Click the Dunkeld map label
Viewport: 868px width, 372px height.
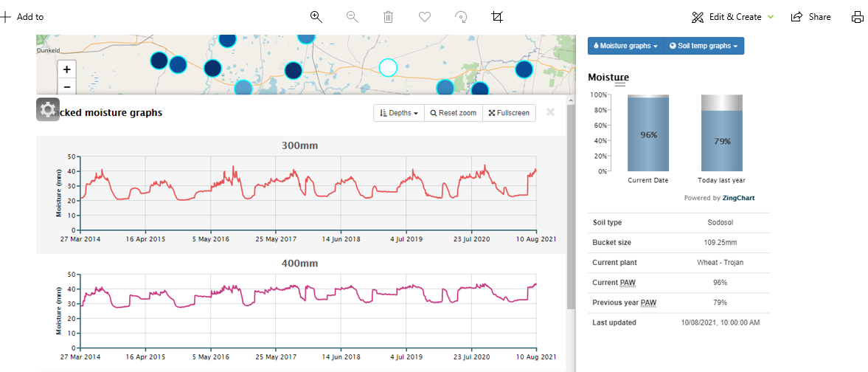[48, 50]
